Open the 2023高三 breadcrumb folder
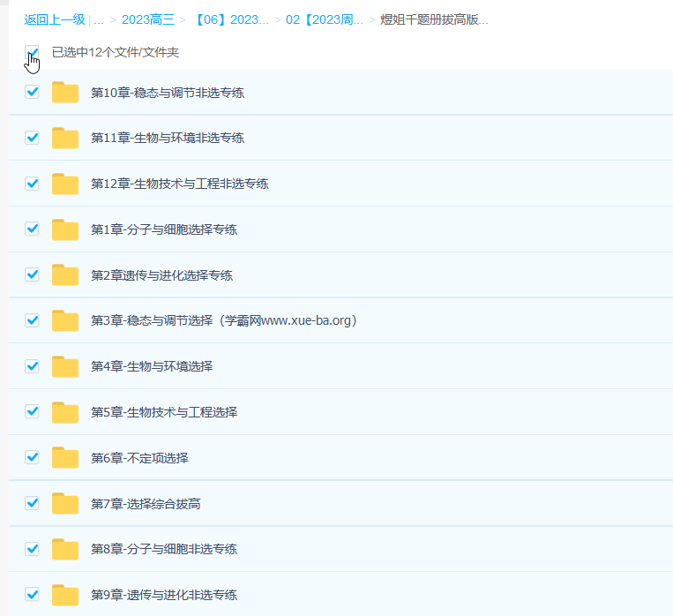Screen dimensions: 673x616 pyautogui.click(x=147, y=19)
